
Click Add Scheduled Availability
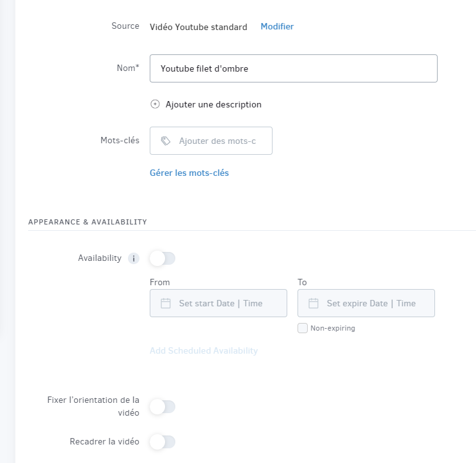click(203, 350)
